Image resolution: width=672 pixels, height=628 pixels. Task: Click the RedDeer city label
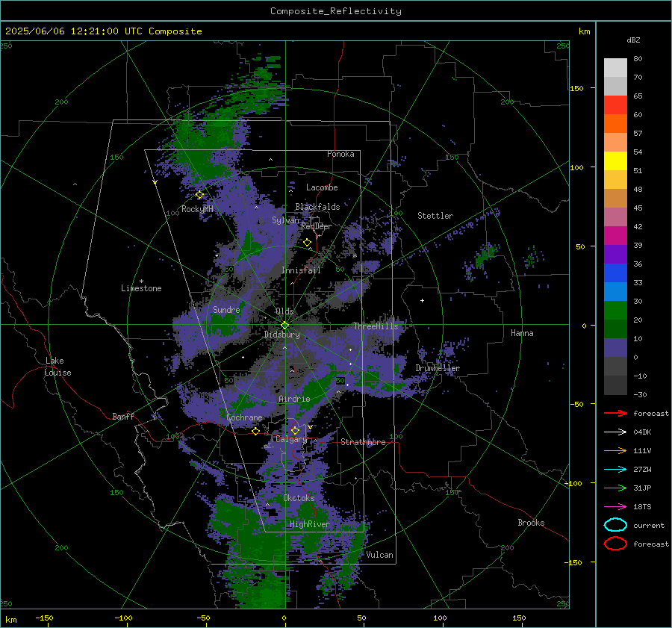coord(317,226)
